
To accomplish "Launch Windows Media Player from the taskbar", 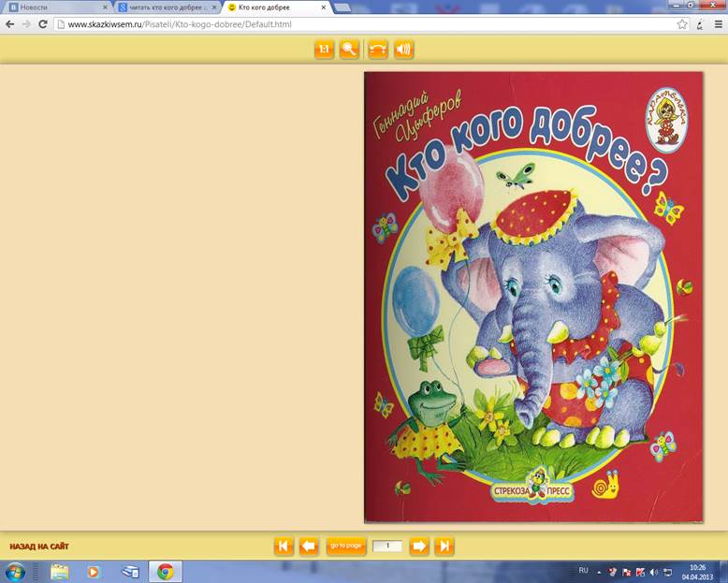I will pos(94,572).
